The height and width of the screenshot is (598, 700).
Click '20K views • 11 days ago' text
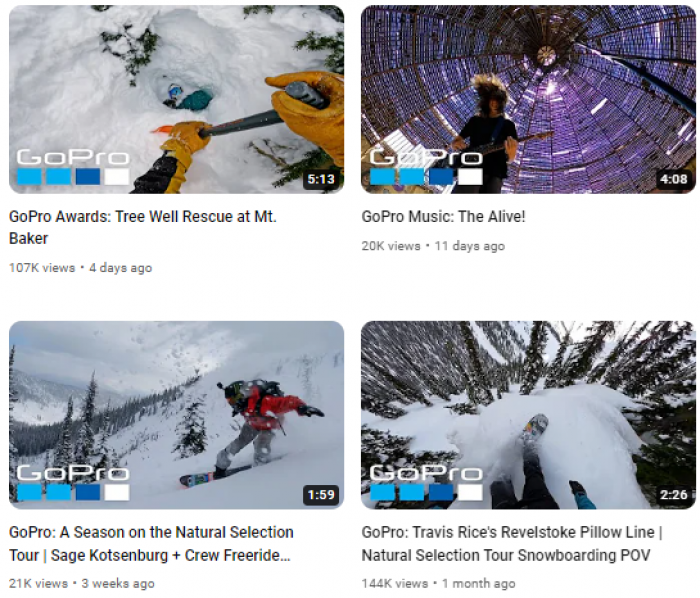(433, 246)
